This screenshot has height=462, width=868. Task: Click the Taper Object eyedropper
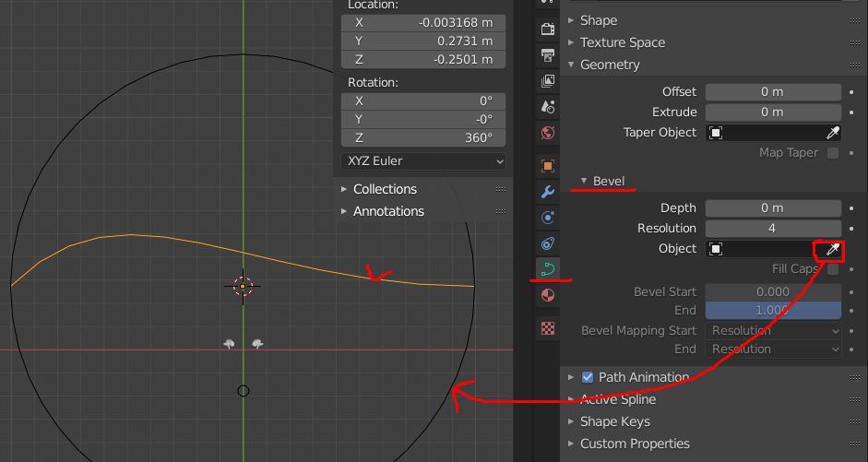click(x=833, y=132)
